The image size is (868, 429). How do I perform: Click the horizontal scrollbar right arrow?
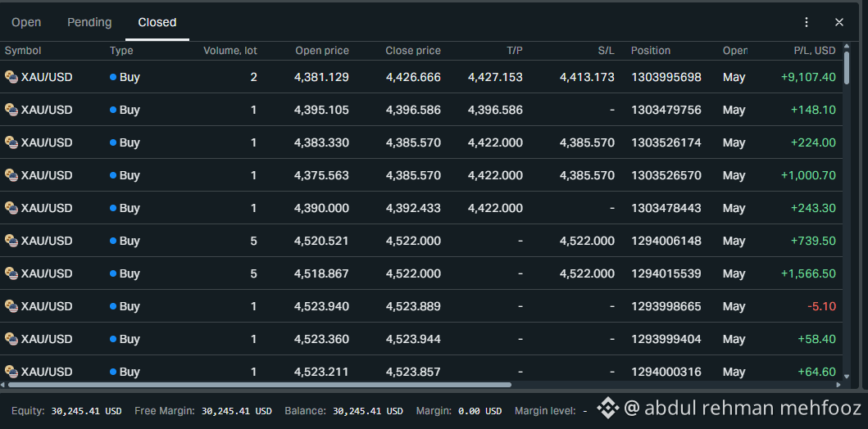click(x=838, y=384)
